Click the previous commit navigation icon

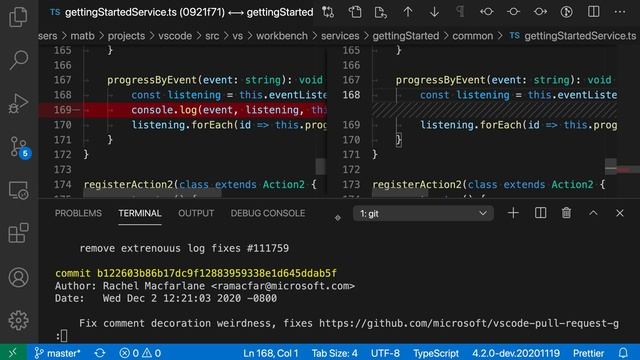tap(487, 12)
